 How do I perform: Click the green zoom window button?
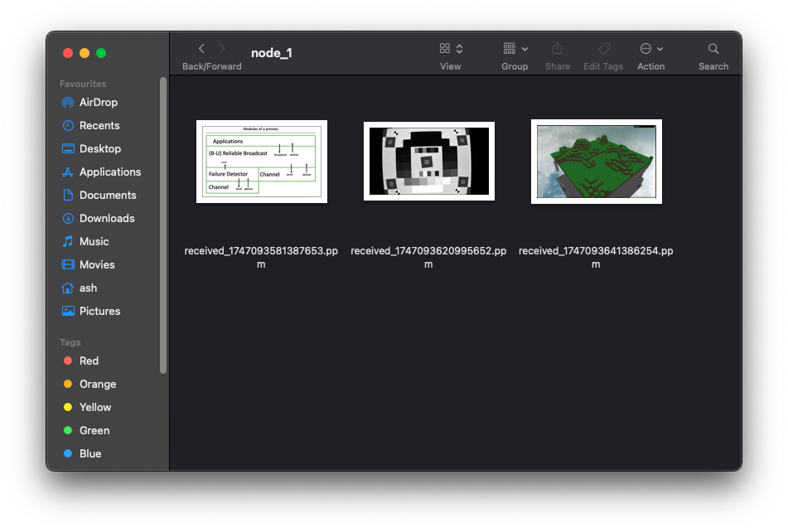[101, 53]
